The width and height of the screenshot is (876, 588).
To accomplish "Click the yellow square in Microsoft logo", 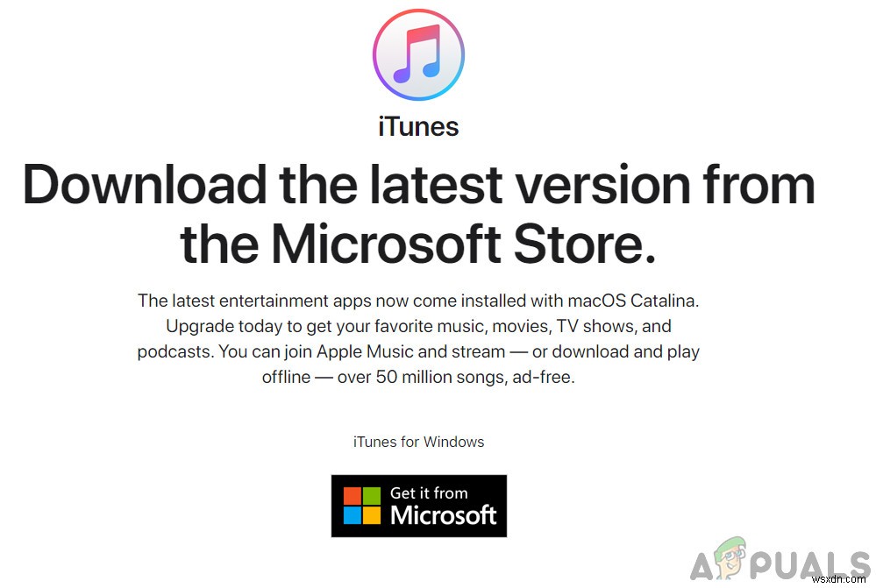I will point(372,515).
